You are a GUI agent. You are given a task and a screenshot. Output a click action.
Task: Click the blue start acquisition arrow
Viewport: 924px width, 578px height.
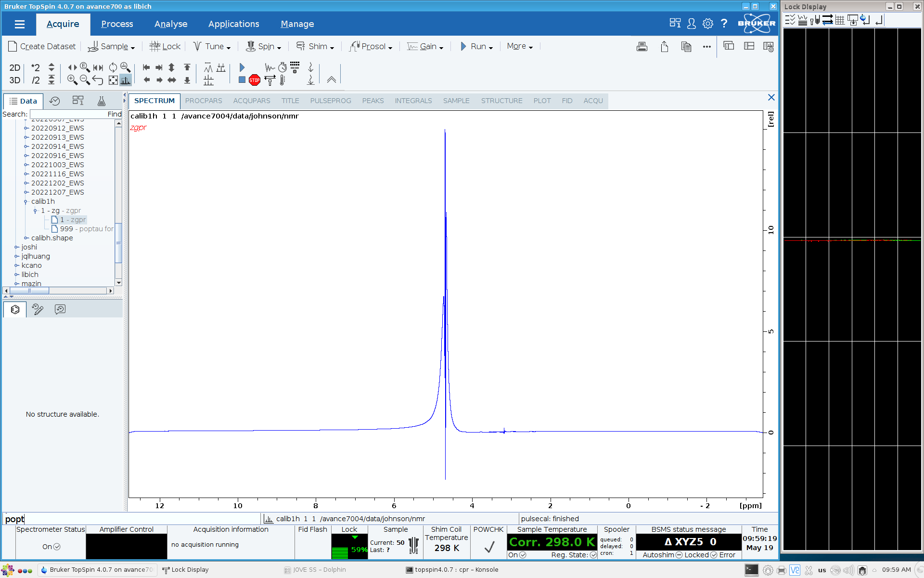242,67
